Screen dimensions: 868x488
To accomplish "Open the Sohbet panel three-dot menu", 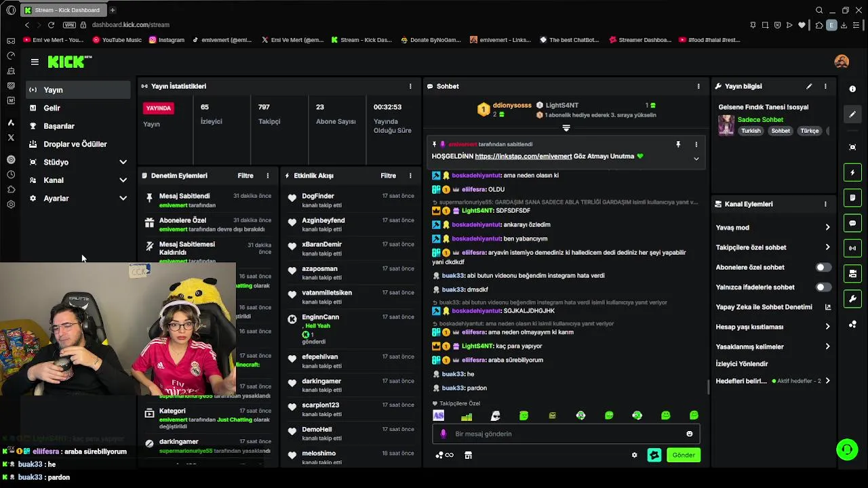I will coord(698,86).
